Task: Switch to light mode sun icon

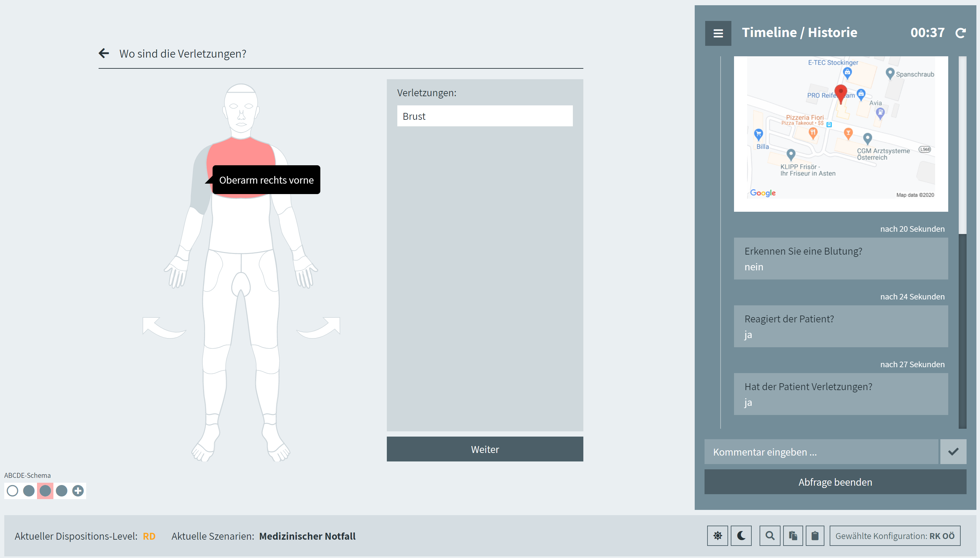Action: (717, 535)
